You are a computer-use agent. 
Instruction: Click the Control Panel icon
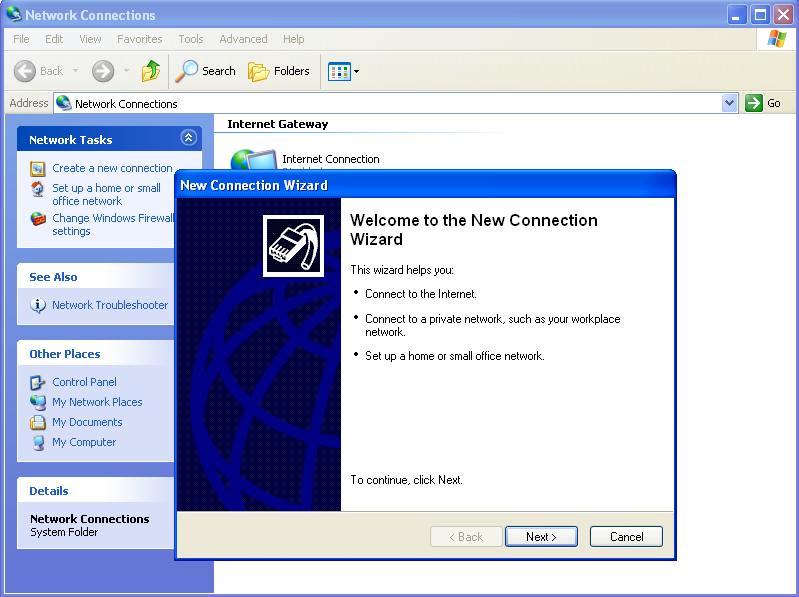coord(37,382)
